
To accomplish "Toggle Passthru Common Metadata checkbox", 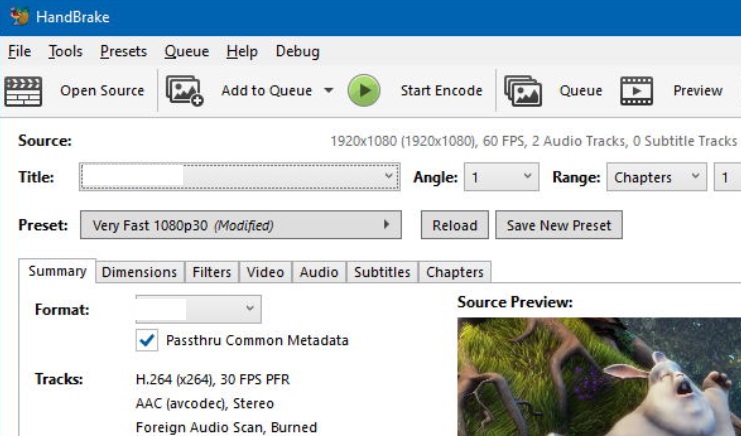I will [146, 340].
